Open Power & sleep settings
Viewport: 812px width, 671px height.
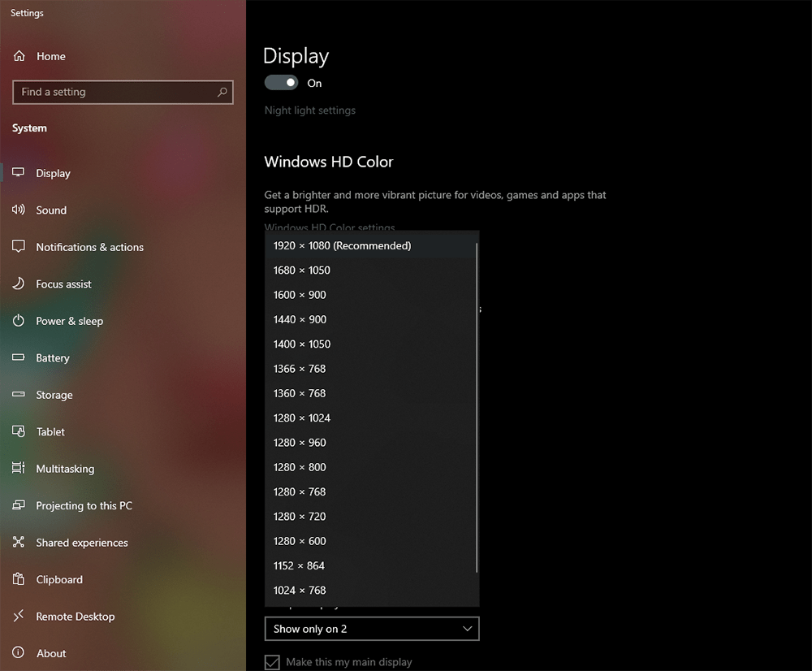coord(123,321)
